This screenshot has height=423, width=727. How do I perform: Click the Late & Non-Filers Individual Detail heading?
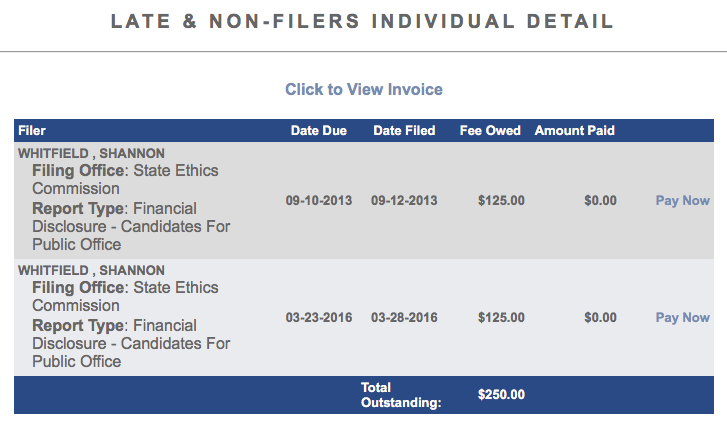tap(363, 21)
